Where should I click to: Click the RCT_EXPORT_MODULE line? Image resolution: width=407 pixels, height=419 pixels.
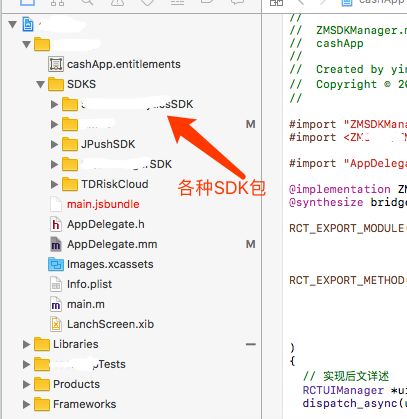tap(348, 228)
